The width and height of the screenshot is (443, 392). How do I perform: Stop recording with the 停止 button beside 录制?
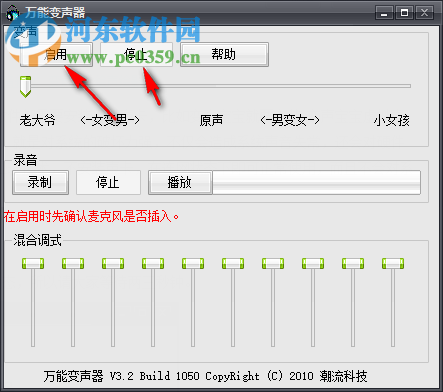tap(108, 182)
